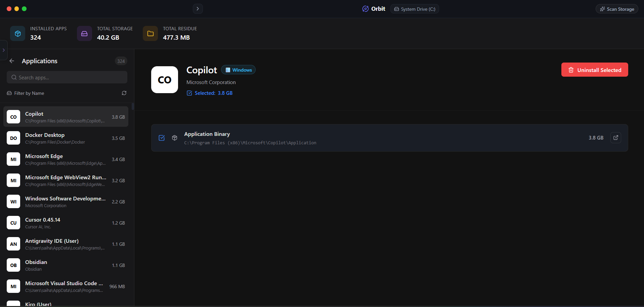Click the AN icon for Antigravity IDE
The image size is (644, 307).
pos(13,244)
